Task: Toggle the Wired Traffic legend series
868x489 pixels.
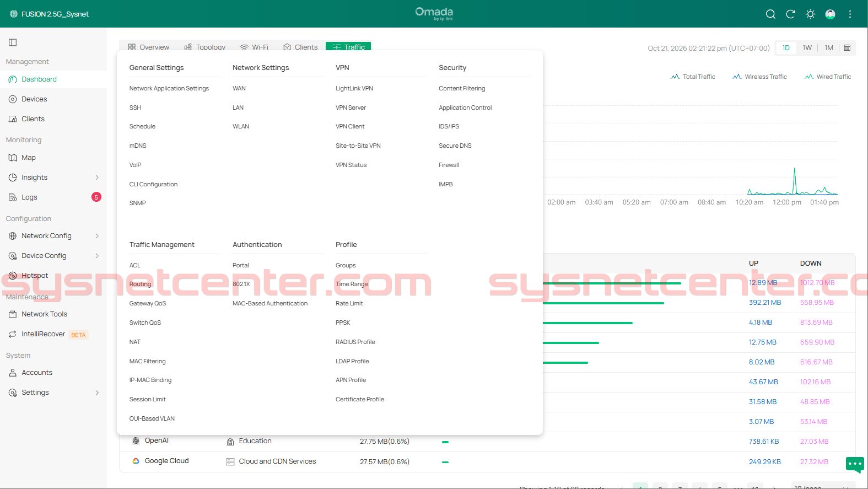Action: tap(827, 77)
